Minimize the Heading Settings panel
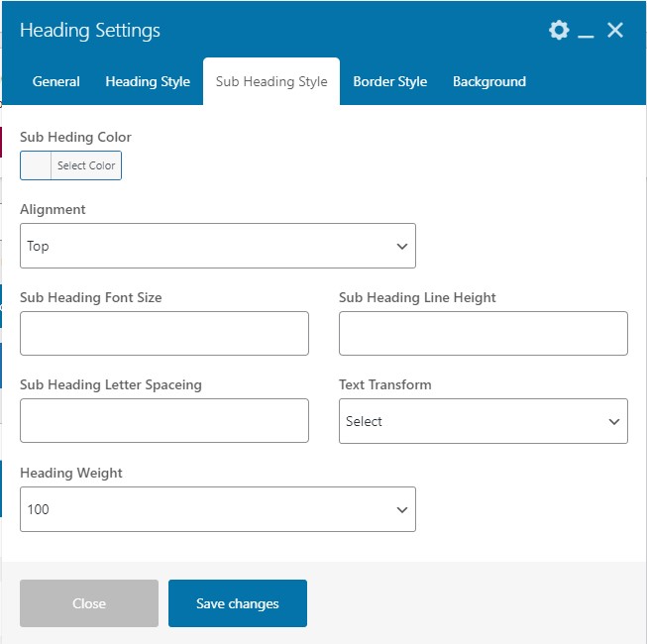The image size is (647, 644). (x=587, y=33)
